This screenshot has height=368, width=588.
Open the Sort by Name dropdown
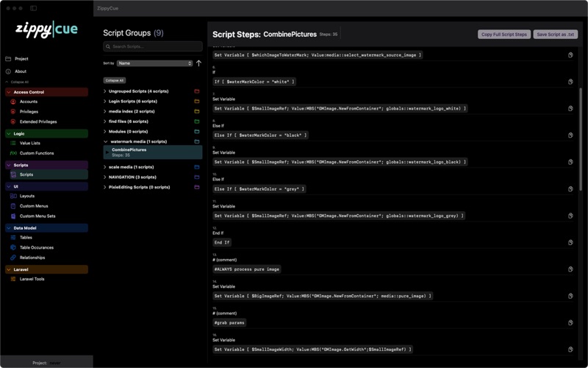[x=154, y=63]
